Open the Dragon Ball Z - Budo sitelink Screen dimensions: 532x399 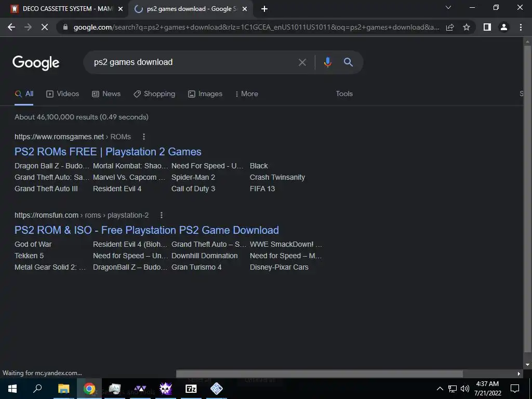[x=52, y=166]
